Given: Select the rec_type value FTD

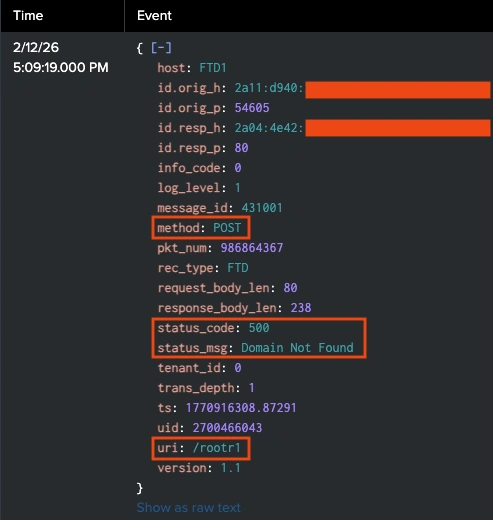Looking at the screenshot, I should [238, 268].
